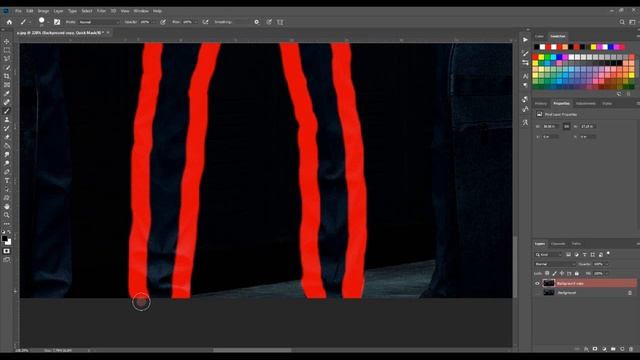Toggle airbrush build-up effects

(205, 22)
